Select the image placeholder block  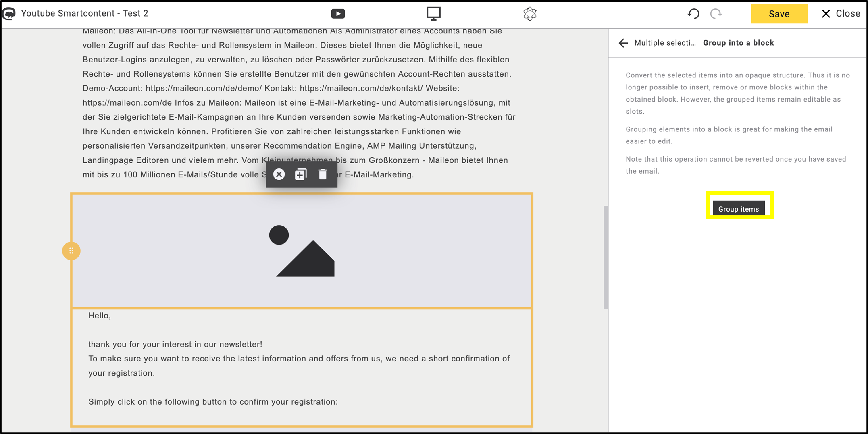[302, 251]
